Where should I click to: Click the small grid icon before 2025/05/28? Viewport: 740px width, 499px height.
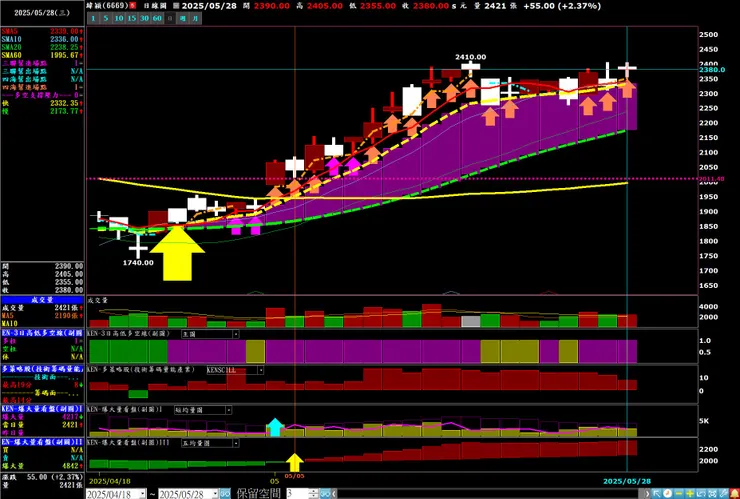[176, 6]
